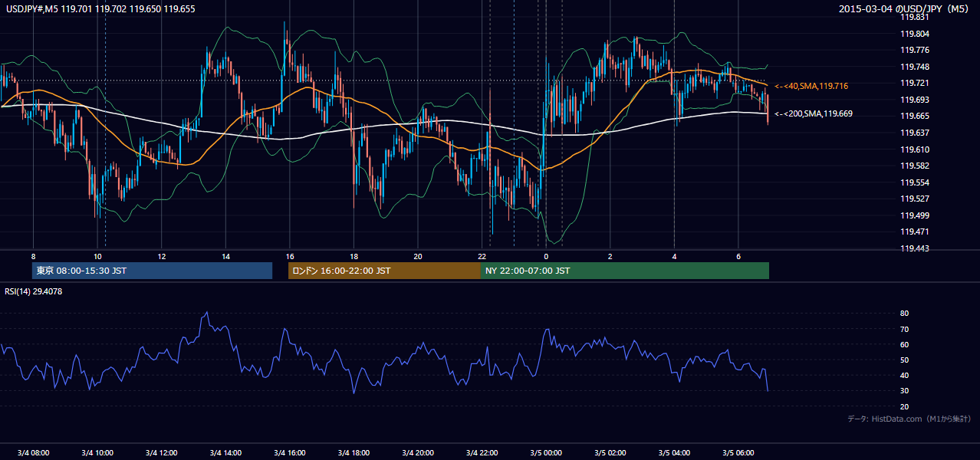Click the RSI scale value 80
The height and width of the screenshot is (460, 980).
[x=904, y=314]
